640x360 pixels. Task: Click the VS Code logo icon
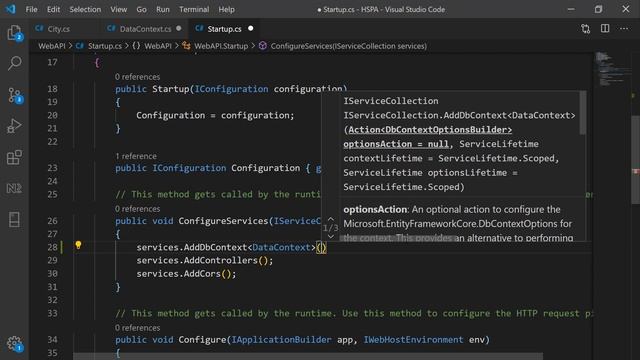click(x=10, y=9)
